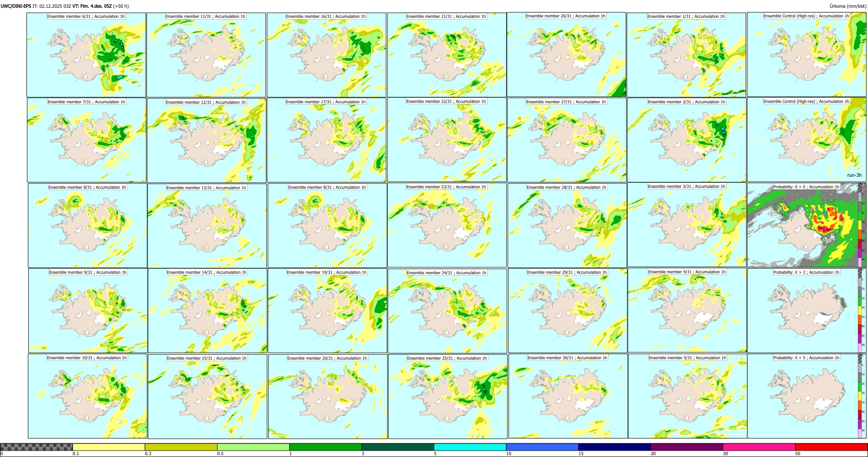Open the Ensemble member 25/31 precipitation map
This screenshot has height=457, width=868.
(448, 396)
